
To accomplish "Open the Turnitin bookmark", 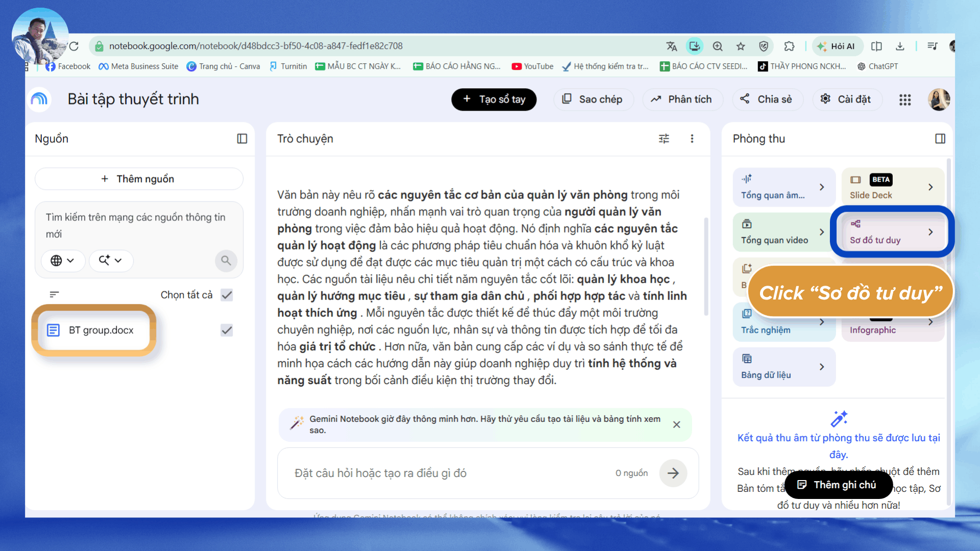I will [x=288, y=66].
